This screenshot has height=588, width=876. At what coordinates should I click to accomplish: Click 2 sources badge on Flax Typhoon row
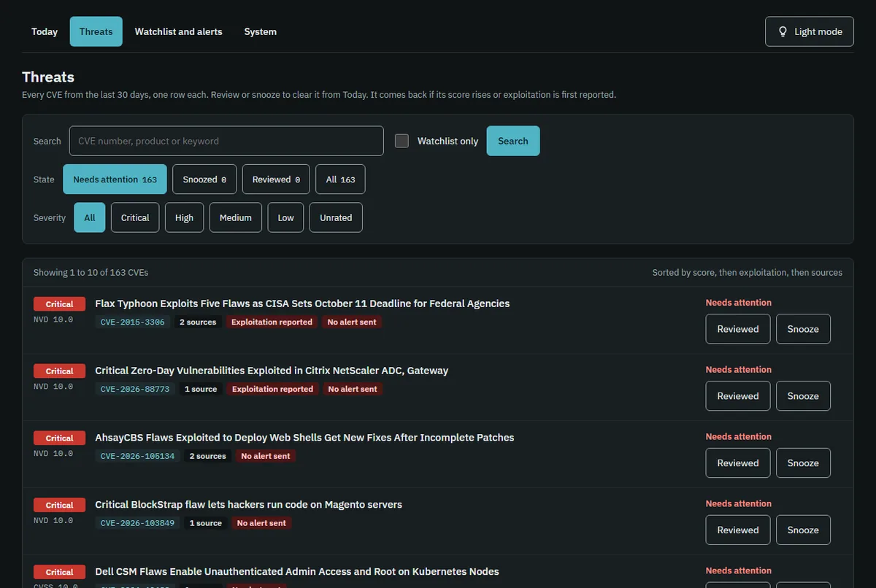click(x=198, y=322)
